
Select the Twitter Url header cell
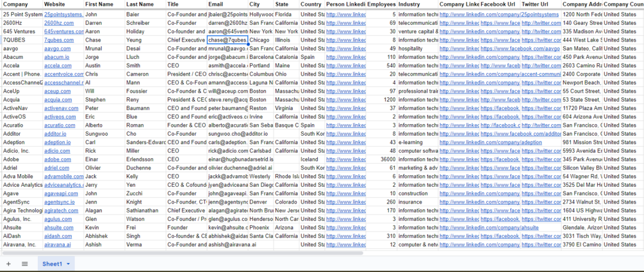click(541, 4)
